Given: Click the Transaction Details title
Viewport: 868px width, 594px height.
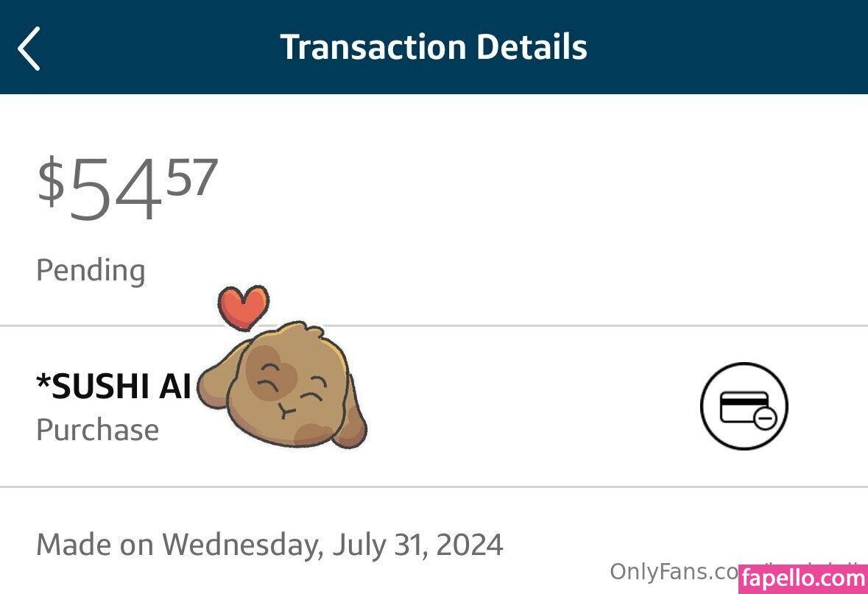Looking at the screenshot, I should pyautogui.click(x=434, y=47).
